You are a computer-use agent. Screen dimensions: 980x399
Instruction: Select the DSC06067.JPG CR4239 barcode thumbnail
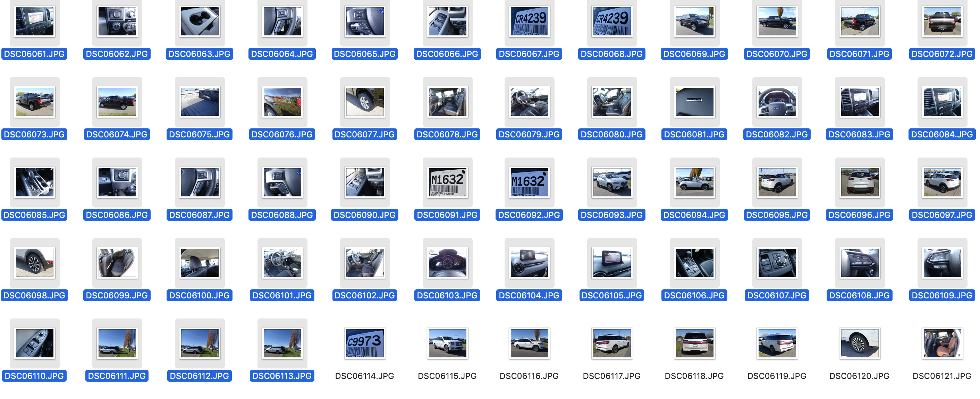pos(529,22)
